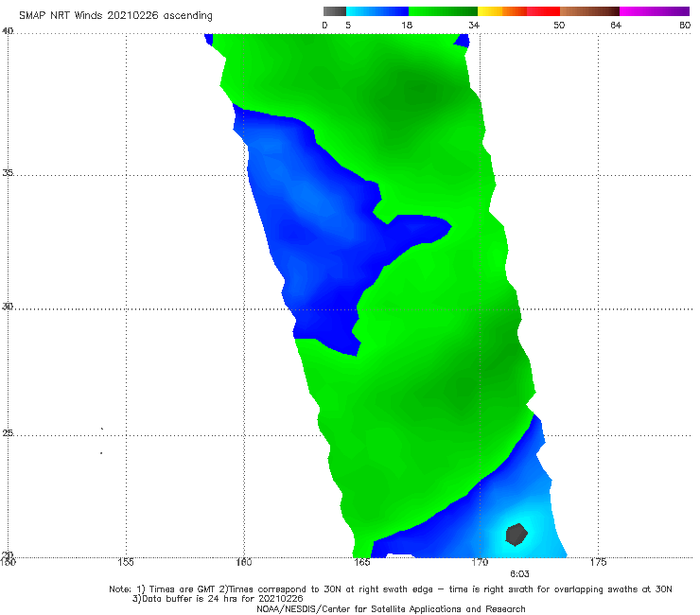This screenshot has height=615, width=700.
Task: Click the longitude axis label '175'
Action: click(598, 562)
